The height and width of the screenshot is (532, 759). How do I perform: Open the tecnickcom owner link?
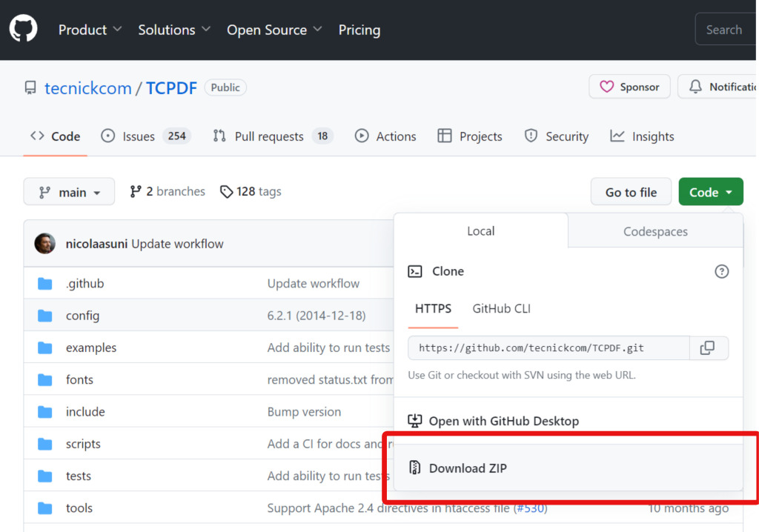pos(87,88)
